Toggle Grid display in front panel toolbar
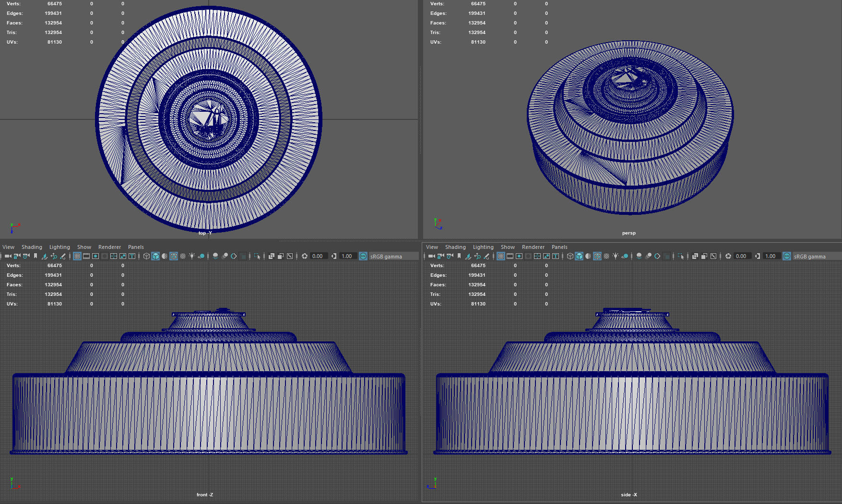 click(x=77, y=256)
